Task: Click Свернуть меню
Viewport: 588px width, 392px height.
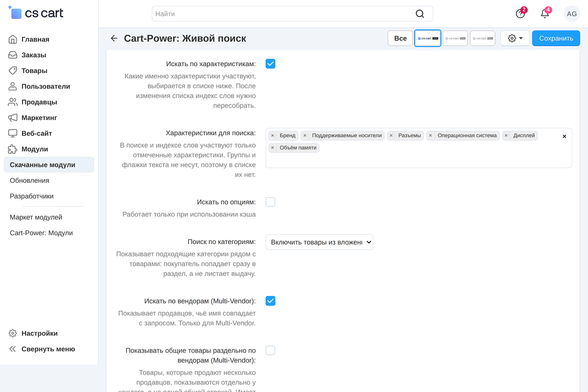Action: tap(48, 349)
